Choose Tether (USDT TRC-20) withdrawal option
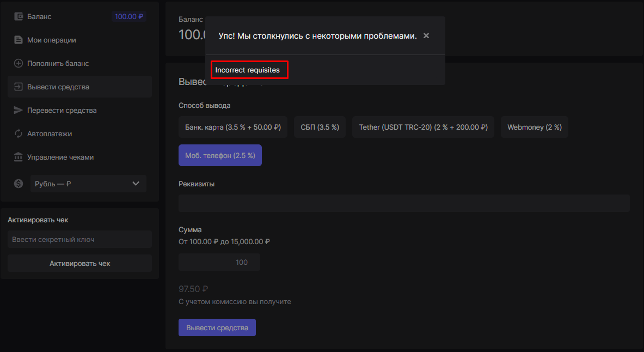 coord(423,127)
